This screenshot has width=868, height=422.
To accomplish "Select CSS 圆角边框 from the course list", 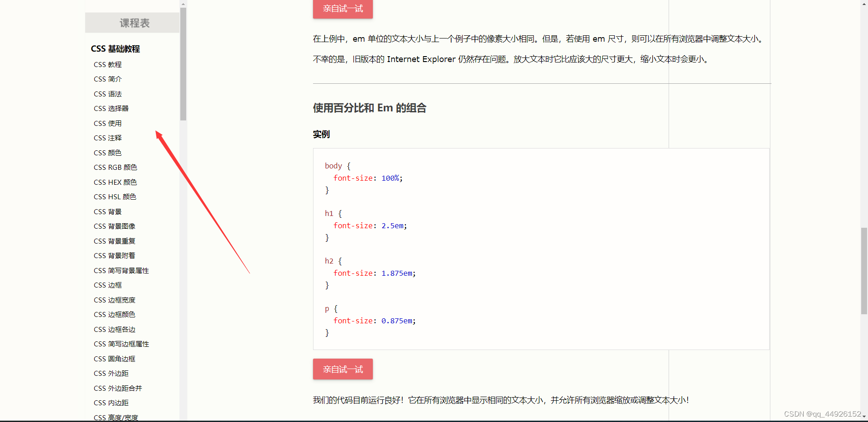I will 114,358.
